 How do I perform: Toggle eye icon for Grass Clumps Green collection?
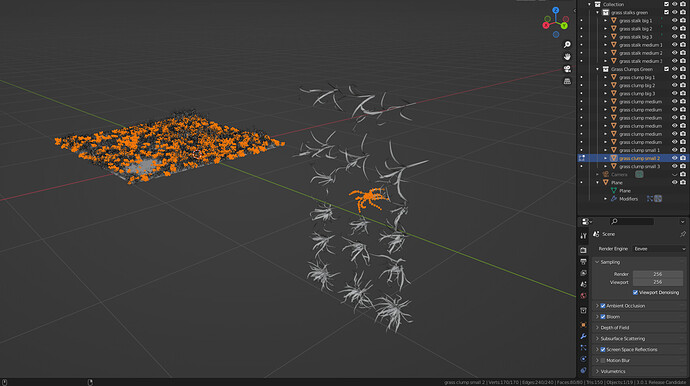(674, 69)
